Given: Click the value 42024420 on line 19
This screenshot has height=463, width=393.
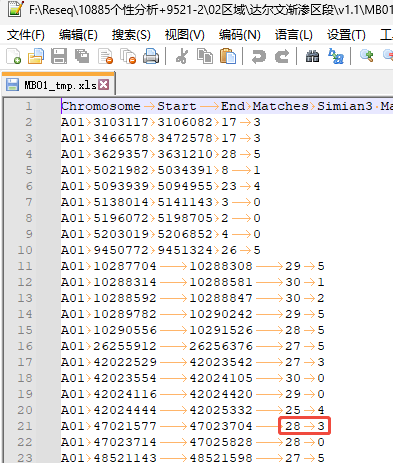Looking at the screenshot, I should (221, 394).
